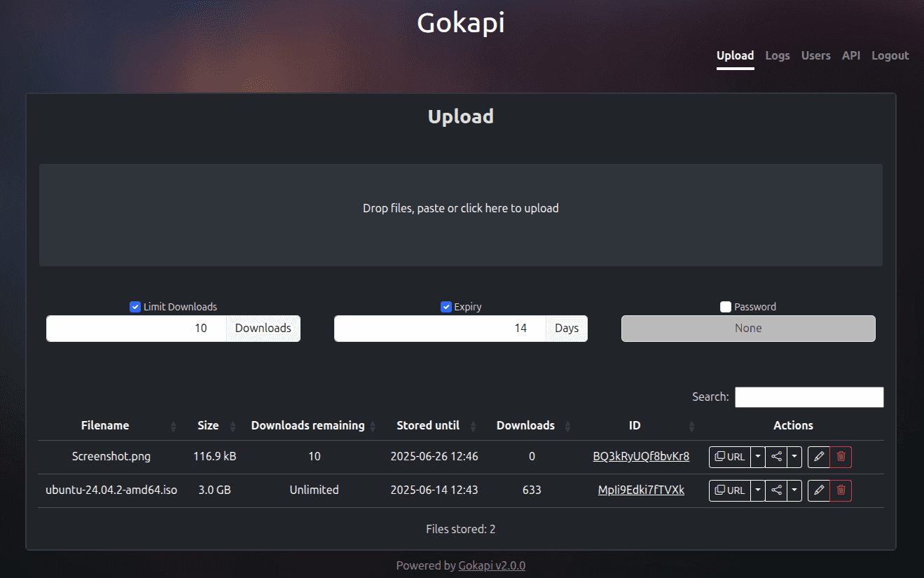This screenshot has height=578, width=924.
Task: Edit the ubuntu-24.04.2-amd64.iso entry
Action: [x=818, y=490]
